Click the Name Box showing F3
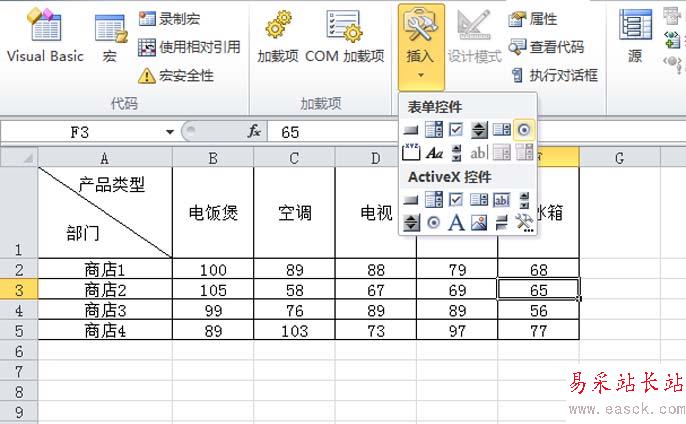686x424 pixels. coord(81,132)
